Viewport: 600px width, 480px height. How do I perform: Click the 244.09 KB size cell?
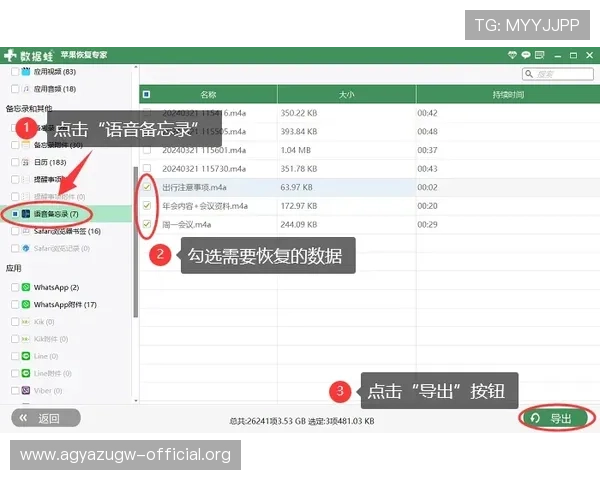point(299,224)
